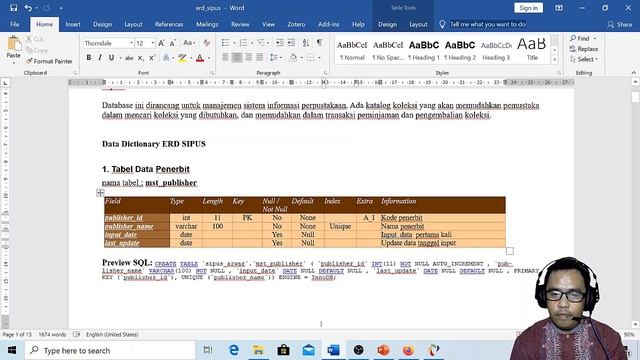Apply text highlight color
The width and height of the screenshot is (640, 360).
182,58
